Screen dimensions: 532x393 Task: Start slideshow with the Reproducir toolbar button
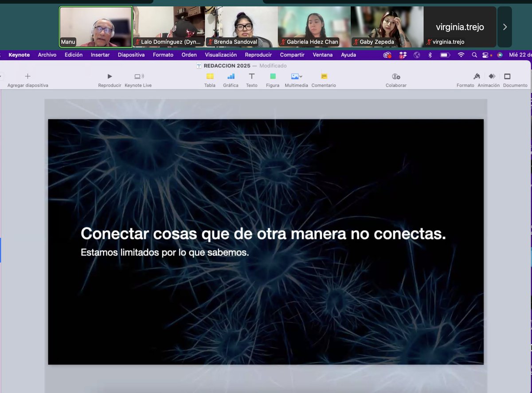110,80
